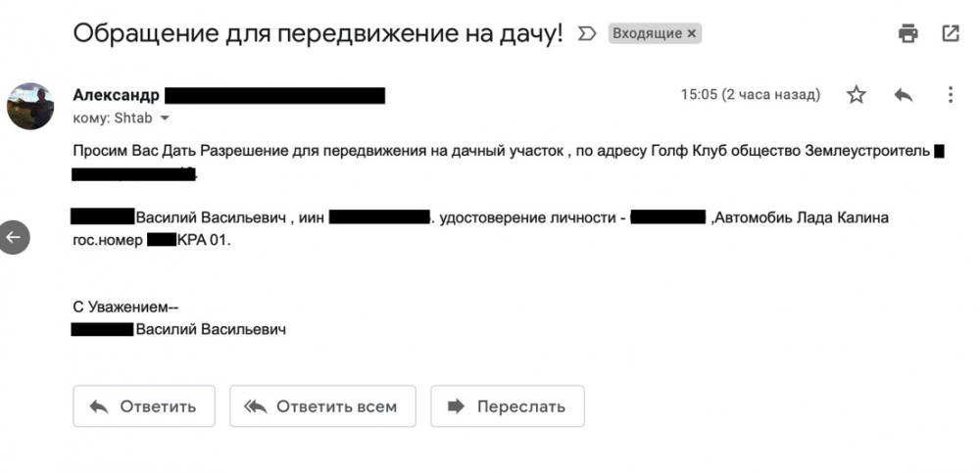Toggle the importance marker next to the subject
Image resolution: width=980 pixels, height=473 pixels.
pyautogui.click(x=586, y=33)
